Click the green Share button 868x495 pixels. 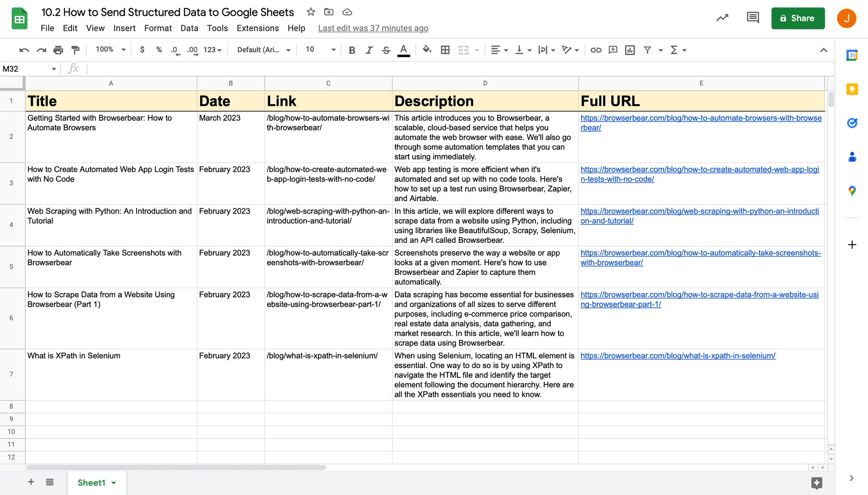pos(798,18)
